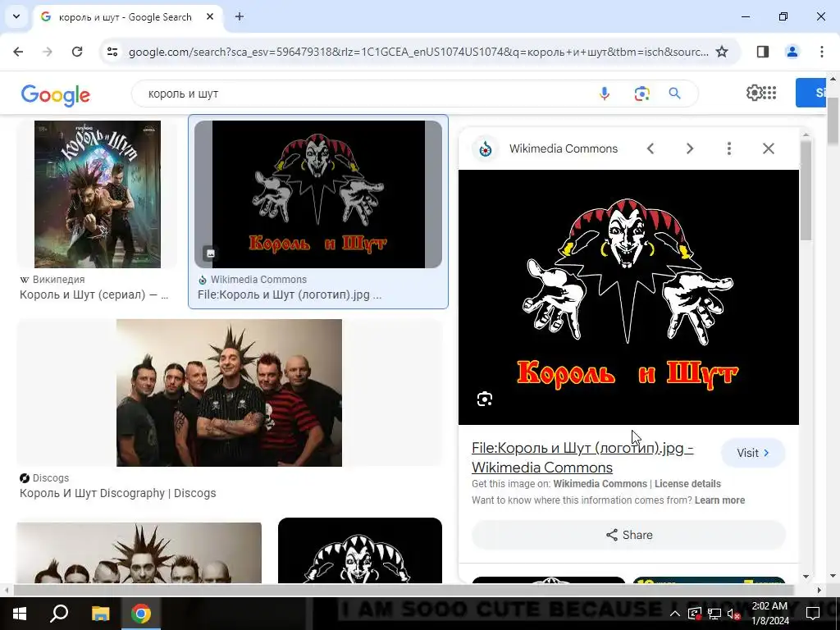Click image-type badge on selected logo thumbnail
The height and width of the screenshot is (630, 840).
pyautogui.click(x=210, y=253)
